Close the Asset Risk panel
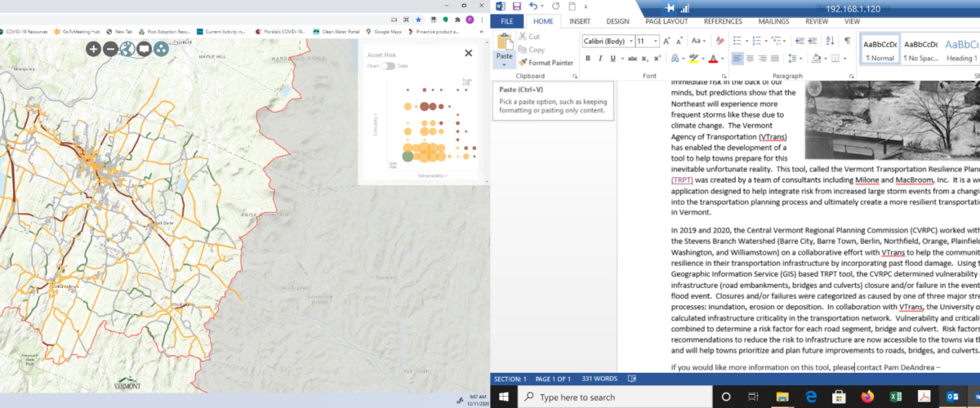The image size is (980, 408). click(x=468, y=53)
